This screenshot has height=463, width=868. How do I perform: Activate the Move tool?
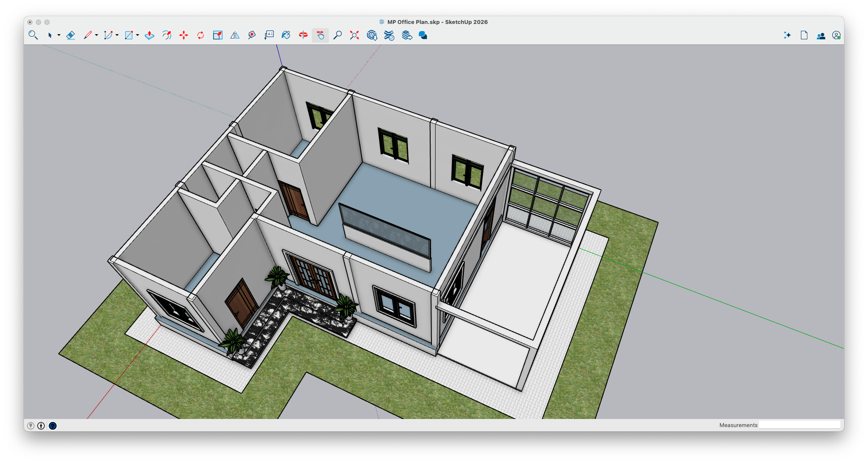pyautogui.click(x=184, y=35)
